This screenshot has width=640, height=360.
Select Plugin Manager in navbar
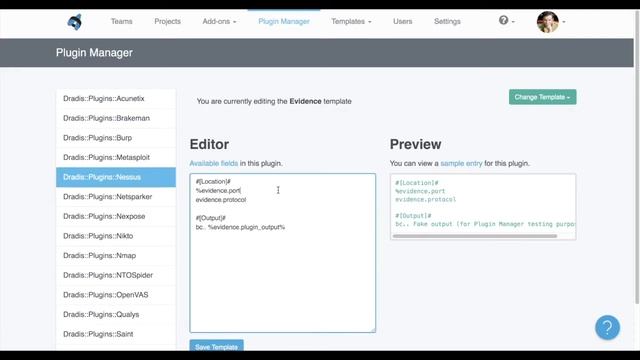tap(284, 21)
